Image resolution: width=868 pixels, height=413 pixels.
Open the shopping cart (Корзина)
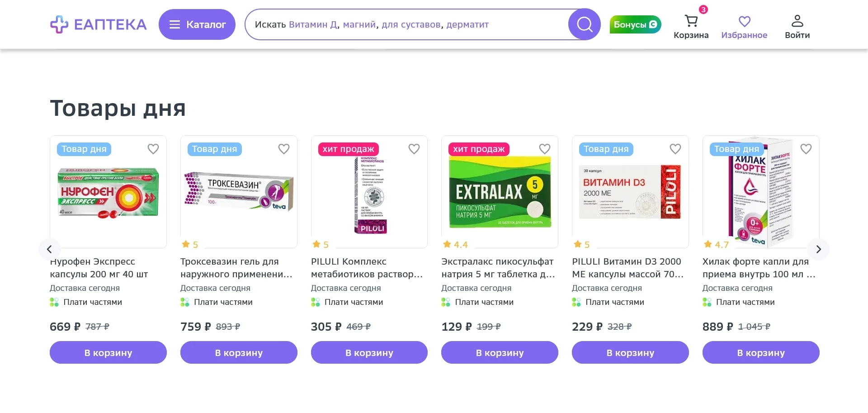(691, 26)
